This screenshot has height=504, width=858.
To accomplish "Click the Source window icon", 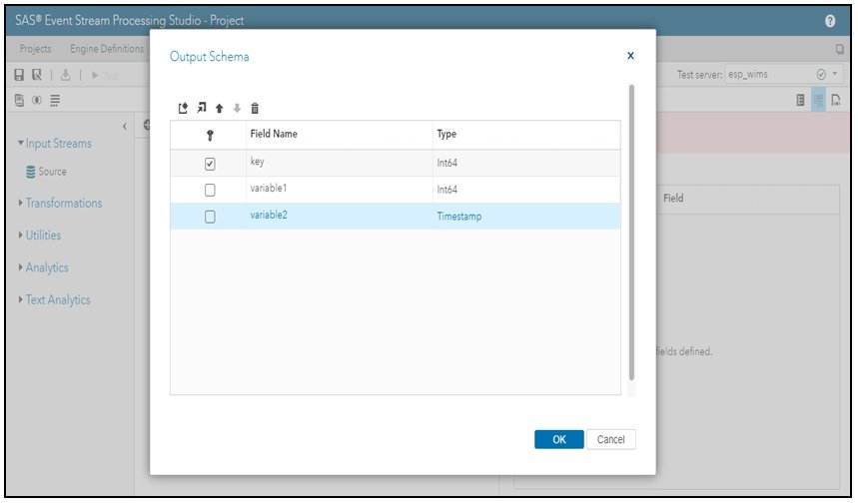I will [33, 172].
